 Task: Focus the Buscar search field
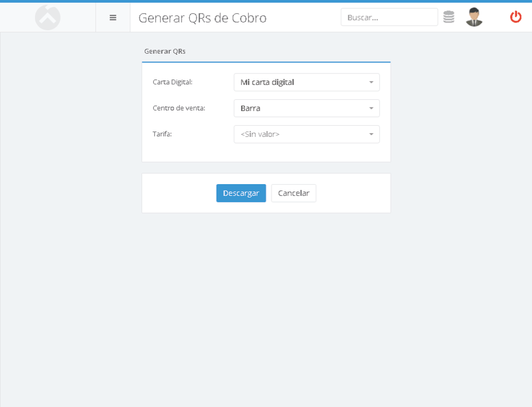click(389, 17)
